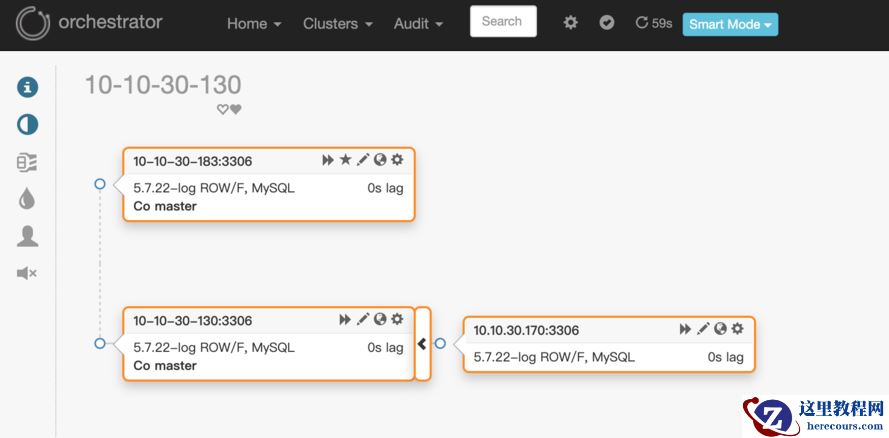Open the Home dropdown menu

tap(254, 24)
